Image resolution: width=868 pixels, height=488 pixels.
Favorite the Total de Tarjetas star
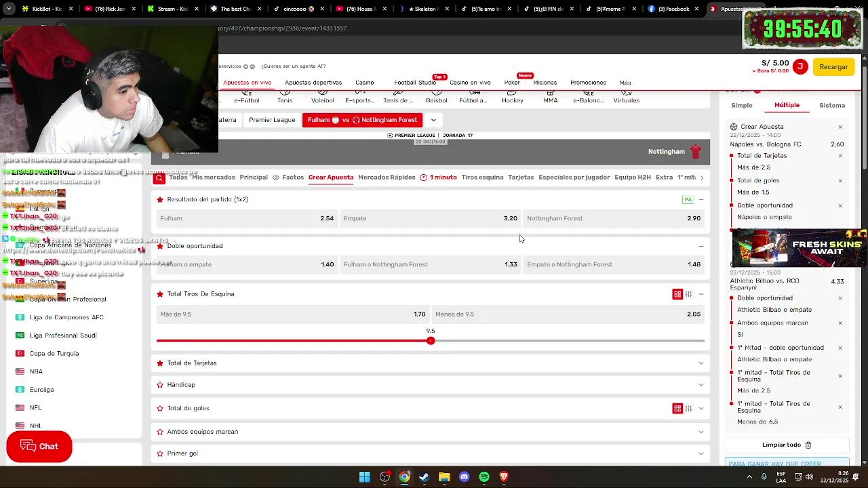click(x=160, y=363)
